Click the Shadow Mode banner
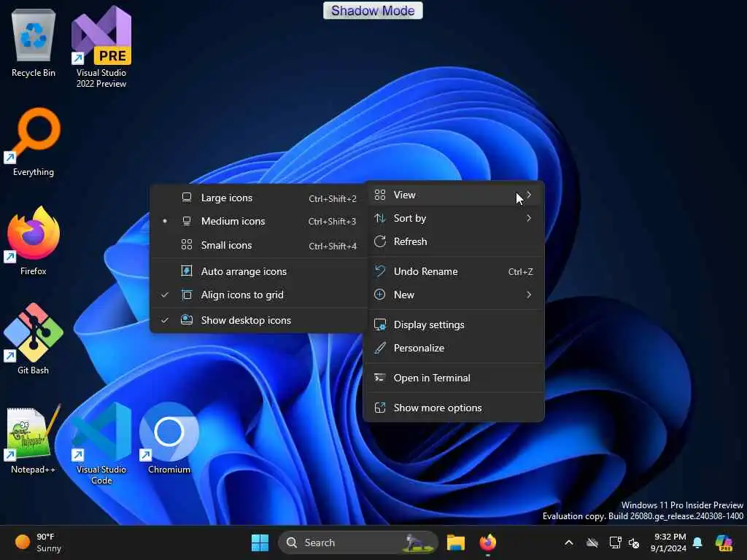This screenshot has width=747, height=560. [x=373, y=10]
